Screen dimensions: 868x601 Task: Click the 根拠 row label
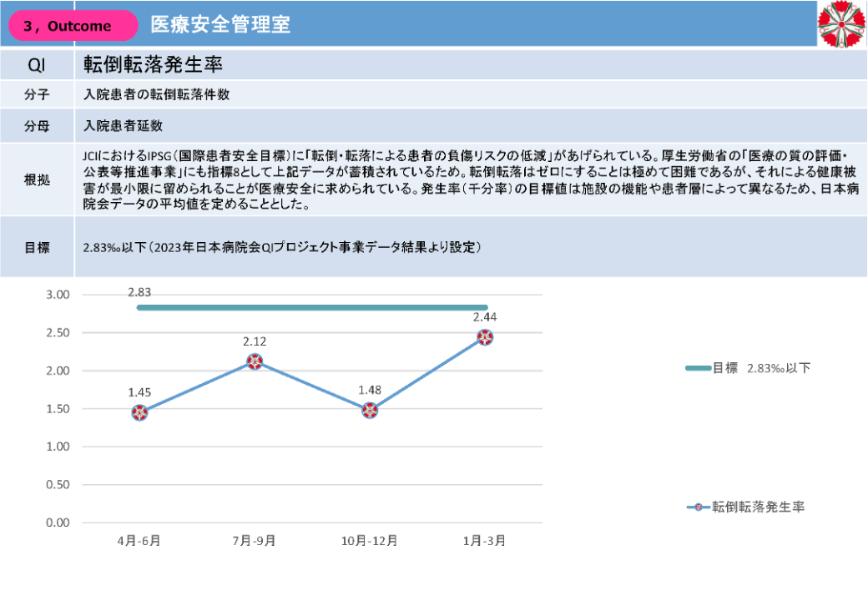pyautogui.click(x=37, y=179)
